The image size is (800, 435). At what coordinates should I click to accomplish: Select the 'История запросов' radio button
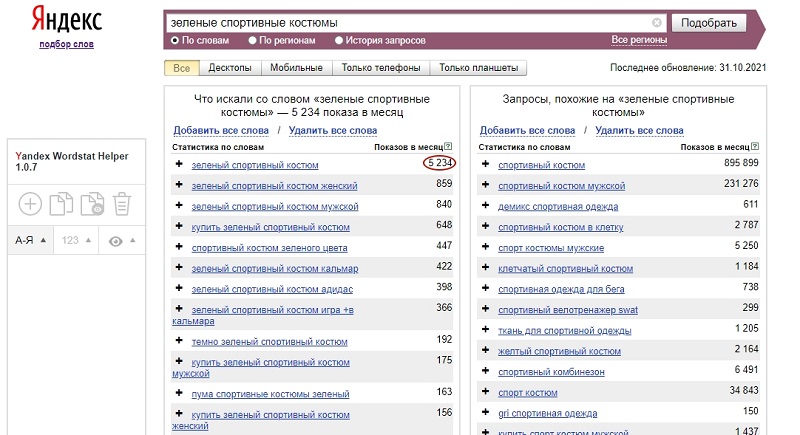339,40
